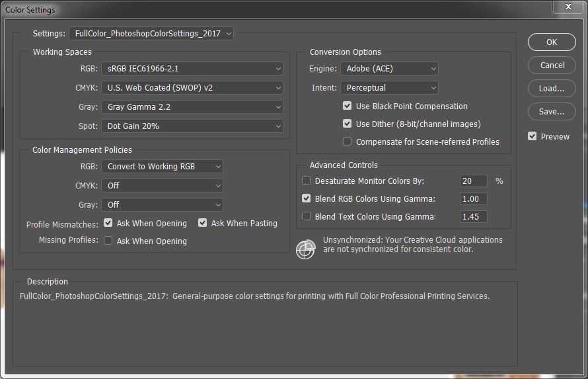Click the Advanced Controls group label
Image resolution: width=588 pixels, height=379 pixels.
tap(344, 165)
